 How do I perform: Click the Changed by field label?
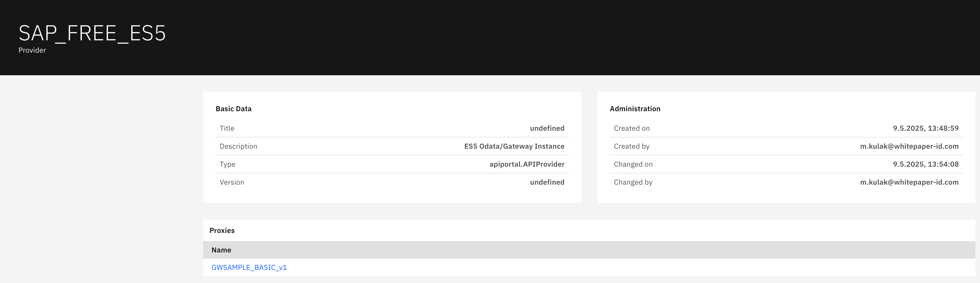[633, 182]
